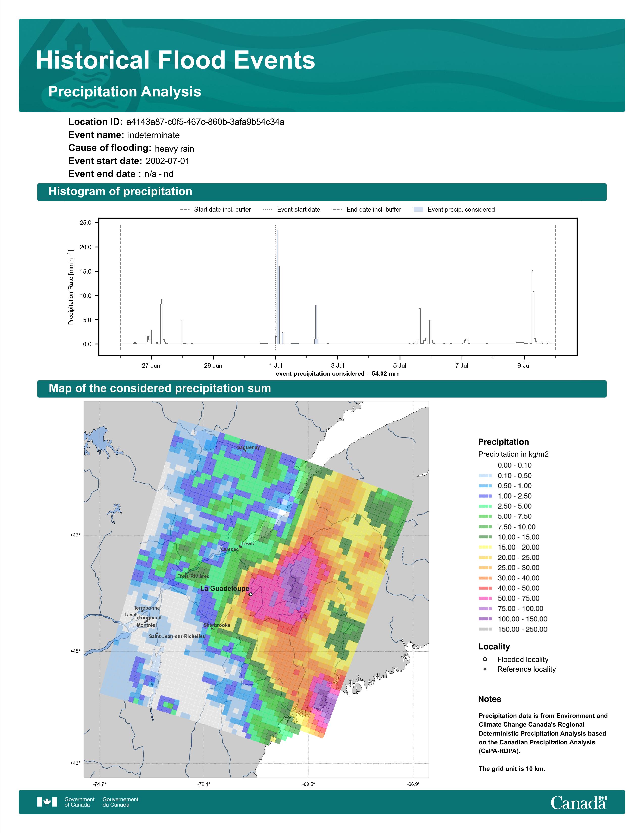
Task: Click the Montréal label on the map
Action: click(146, 625)
